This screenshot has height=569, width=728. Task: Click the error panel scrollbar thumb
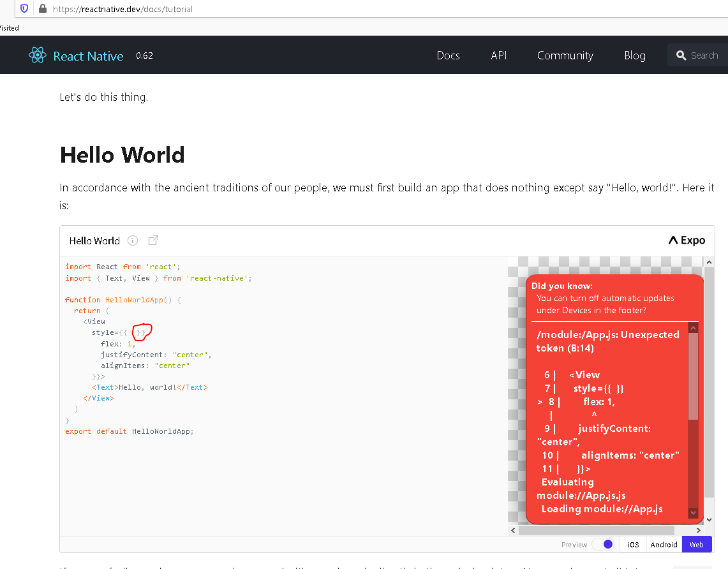click(693, 376)
